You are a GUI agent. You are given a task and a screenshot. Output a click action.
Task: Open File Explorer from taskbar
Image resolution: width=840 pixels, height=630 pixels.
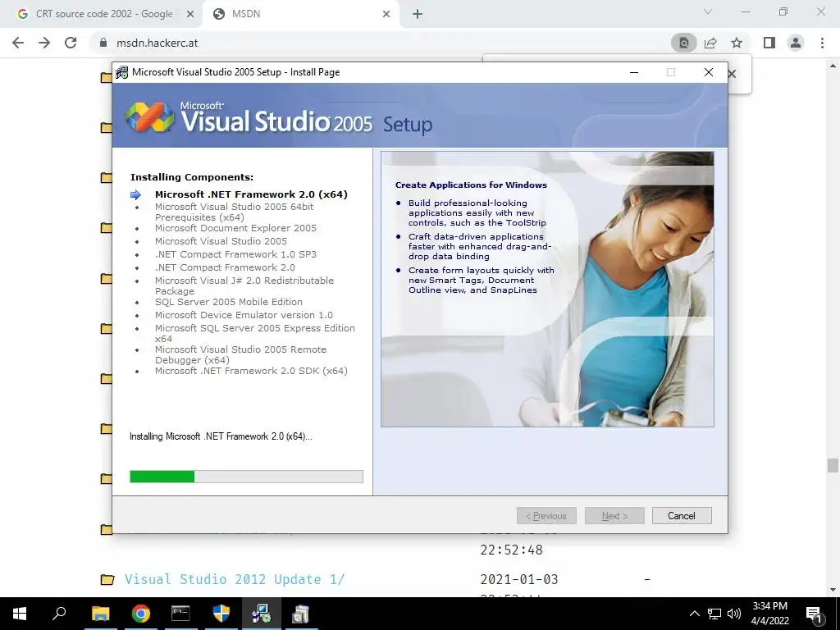100,614
